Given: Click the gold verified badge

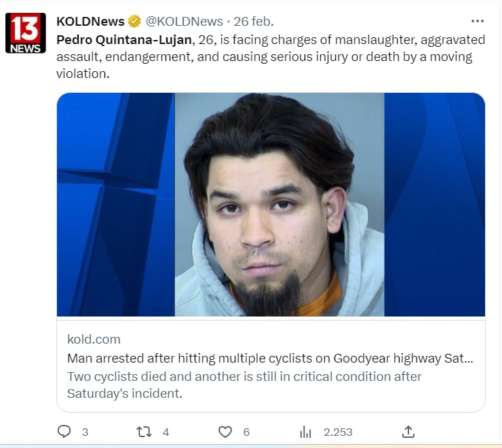Looking at the screenshot, I should coord(134,22).
